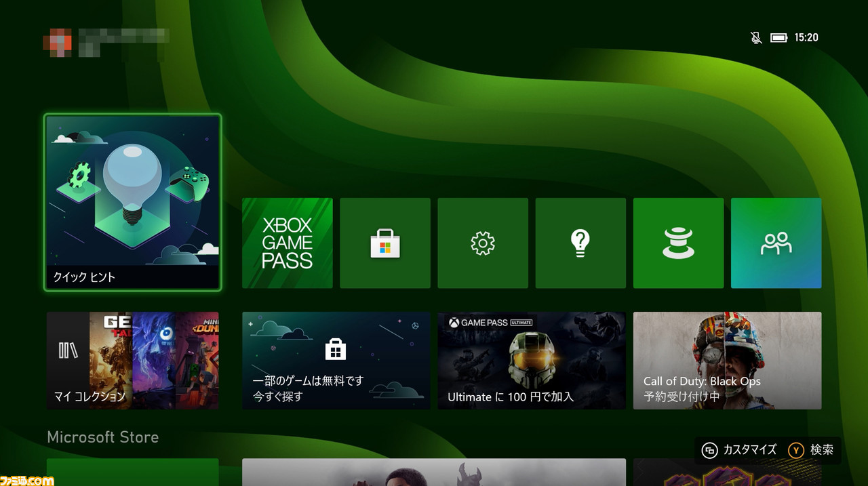Click the Customize (カスタマイズ) button
868x486 pixels.
point(739,450)
